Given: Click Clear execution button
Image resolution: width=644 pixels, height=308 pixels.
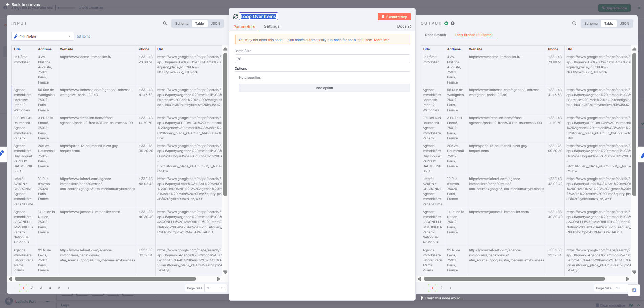Looking at the screenshot, I should pos(610,305).
